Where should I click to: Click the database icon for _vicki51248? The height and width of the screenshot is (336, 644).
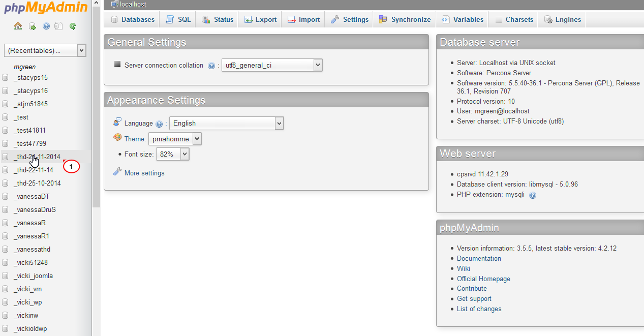[5, 263]
